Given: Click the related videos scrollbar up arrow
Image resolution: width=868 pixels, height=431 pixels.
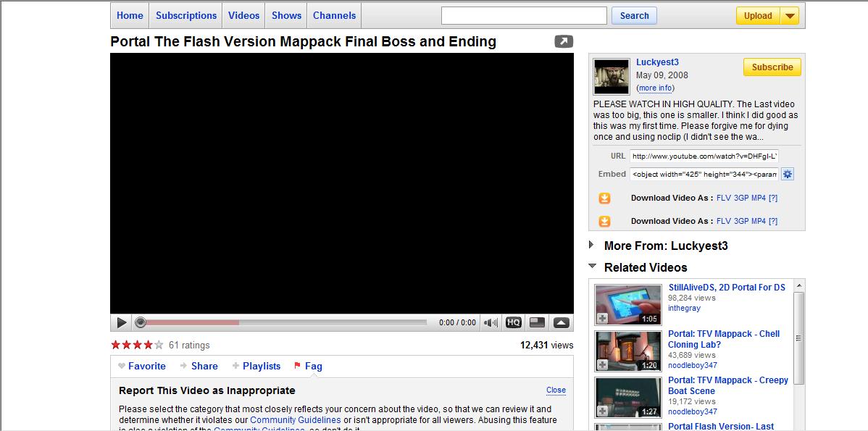Looking at the screenshot, I should pos(798,286).
